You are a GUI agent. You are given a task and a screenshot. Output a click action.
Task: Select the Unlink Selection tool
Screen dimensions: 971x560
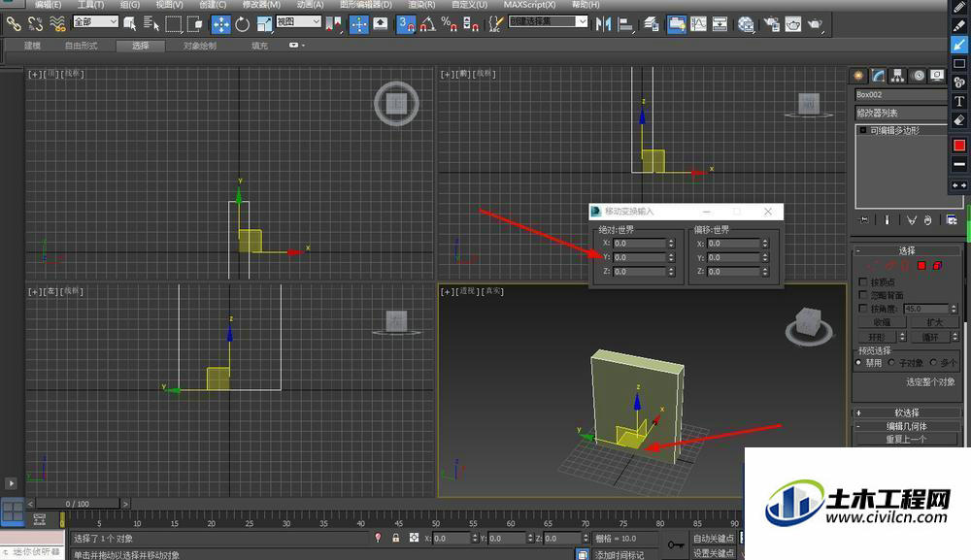pyautogui.click(x=36, y=24)
